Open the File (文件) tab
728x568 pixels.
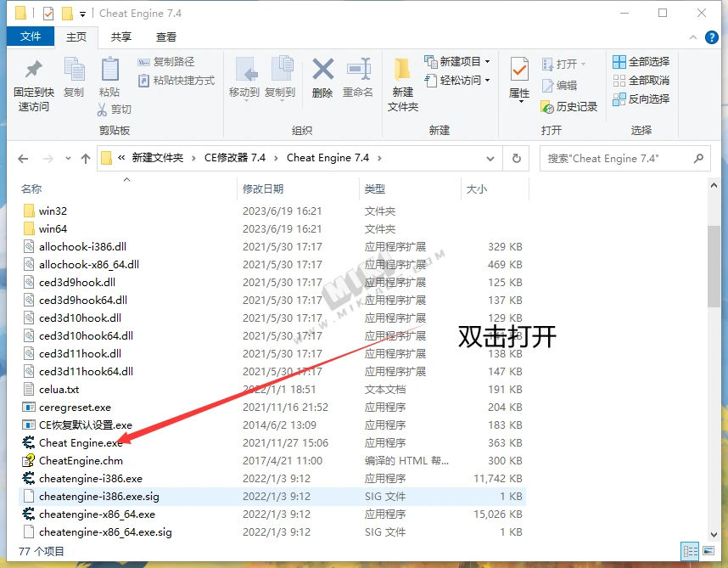31,37
